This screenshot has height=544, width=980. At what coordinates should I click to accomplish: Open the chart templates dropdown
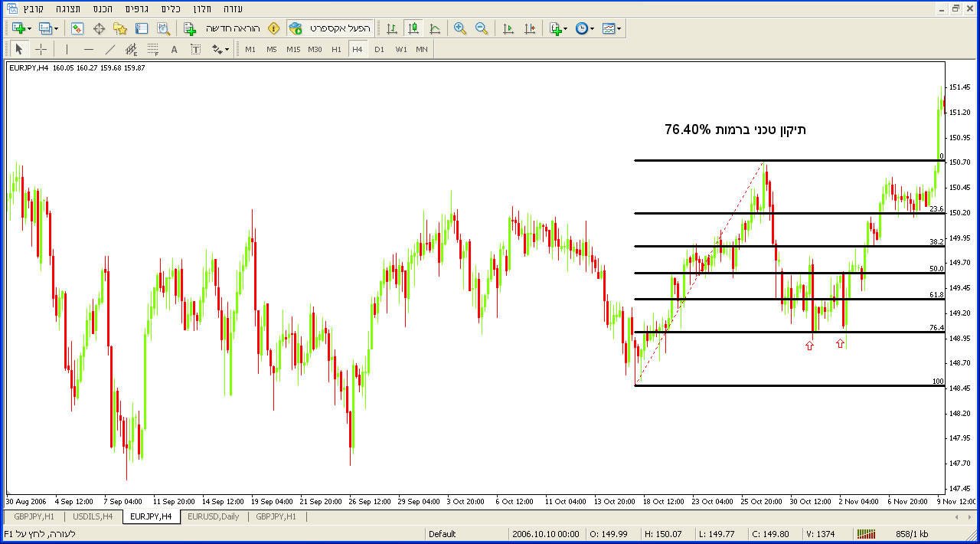coord(611,28)
